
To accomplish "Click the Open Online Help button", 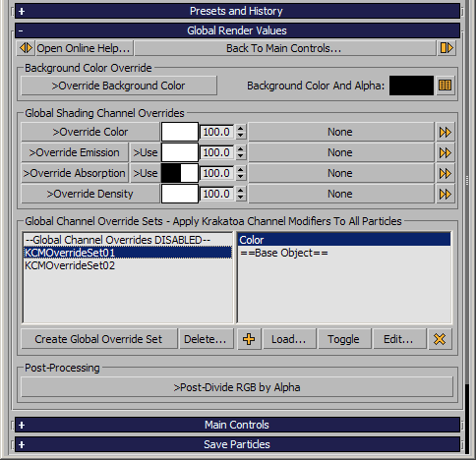I will 84,48.
